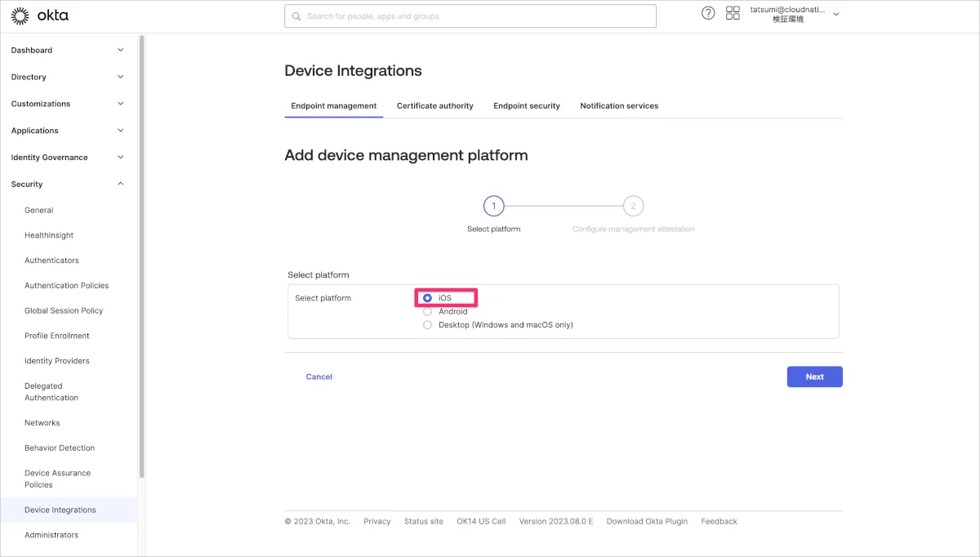Image resolution: width=980 pixels, height=557 pixels.
Task: Choose Desktop (Windows and macOS only) option
Action: [x=427, y=325]
